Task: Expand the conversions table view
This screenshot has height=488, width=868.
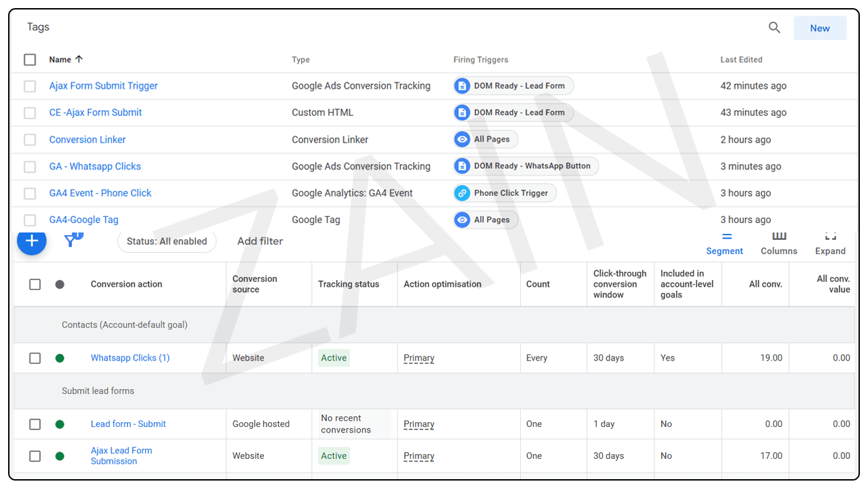Action: (830, 243)
